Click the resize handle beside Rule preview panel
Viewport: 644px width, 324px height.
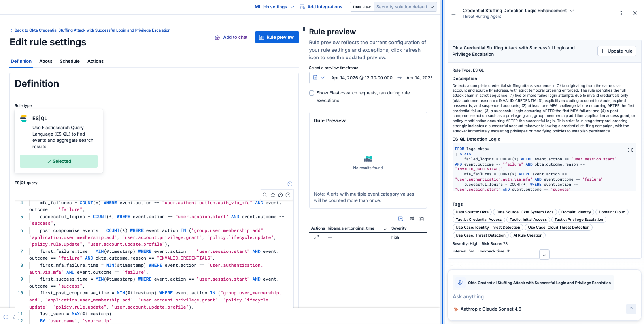[x=304, y=29]
